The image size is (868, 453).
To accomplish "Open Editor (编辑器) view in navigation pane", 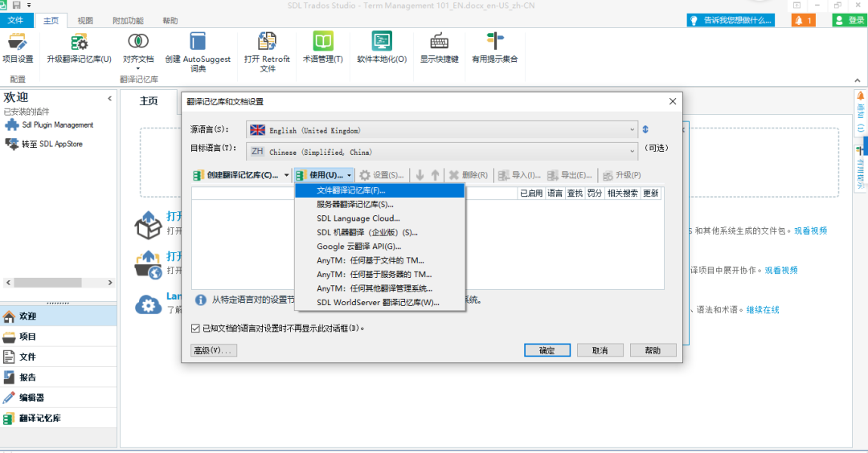I will pyautogui.click(x=58, y=398).
